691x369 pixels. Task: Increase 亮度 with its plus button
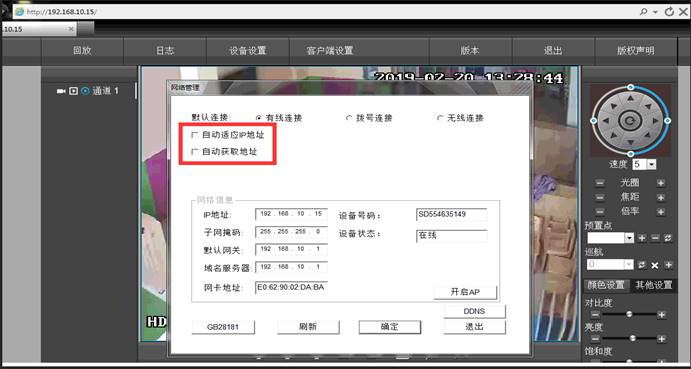[x=661, y=339]
